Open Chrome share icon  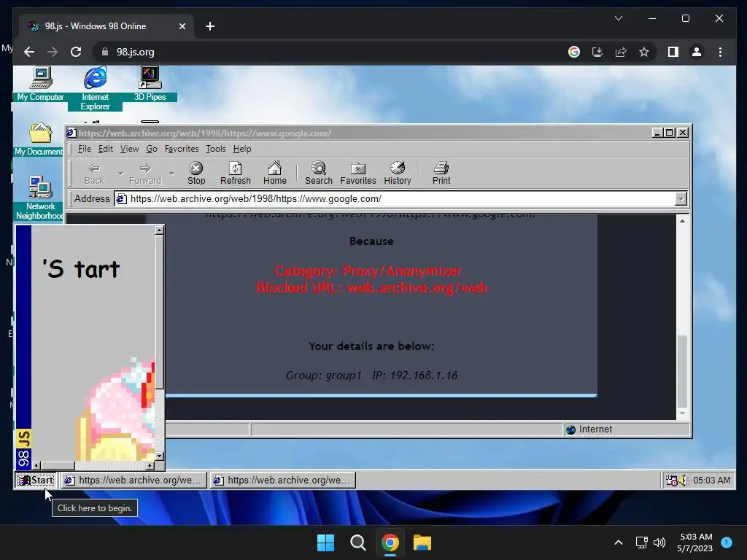point(621,52)
